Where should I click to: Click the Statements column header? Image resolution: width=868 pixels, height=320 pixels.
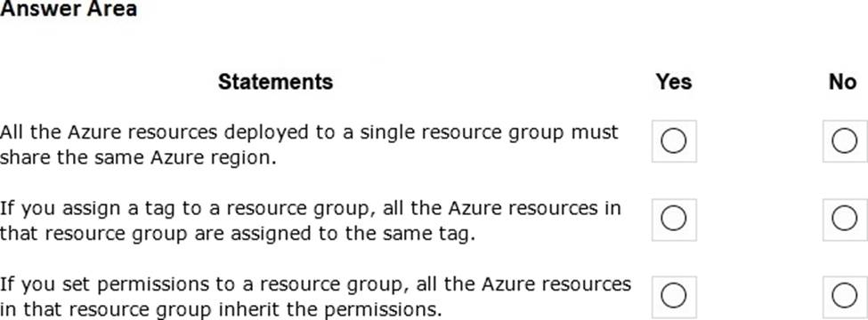pos(275,82)
